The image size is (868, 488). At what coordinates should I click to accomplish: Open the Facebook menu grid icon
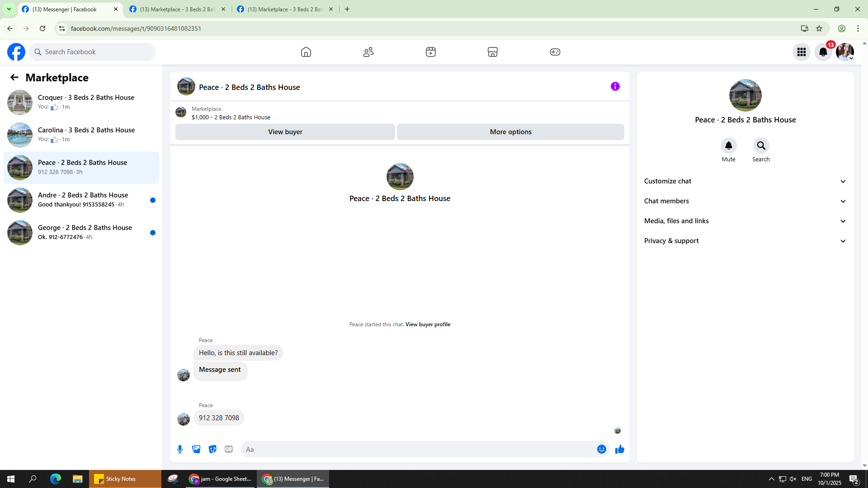click(x=802, y=52)
